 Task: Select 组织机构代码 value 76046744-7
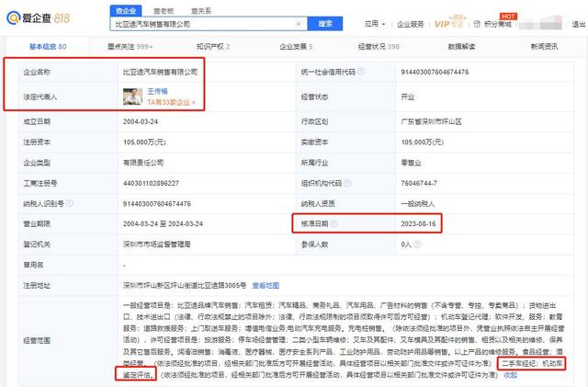click(419, 183)
